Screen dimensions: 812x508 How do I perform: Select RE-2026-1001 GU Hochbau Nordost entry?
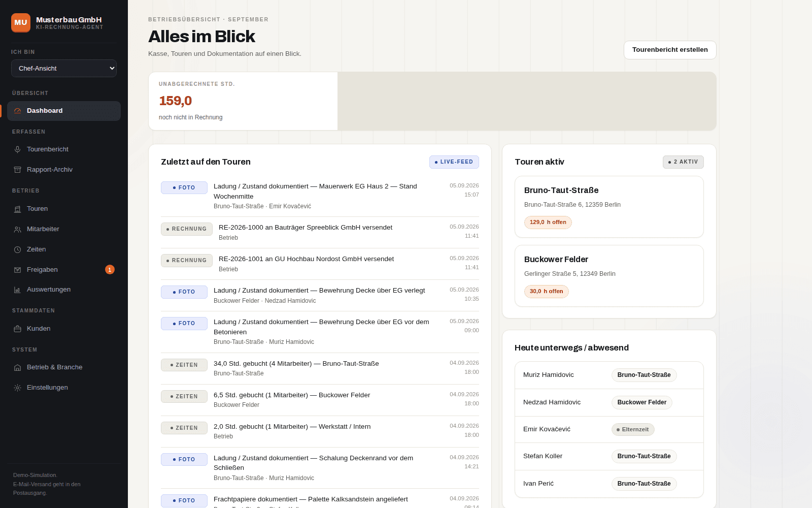[320, 264]
